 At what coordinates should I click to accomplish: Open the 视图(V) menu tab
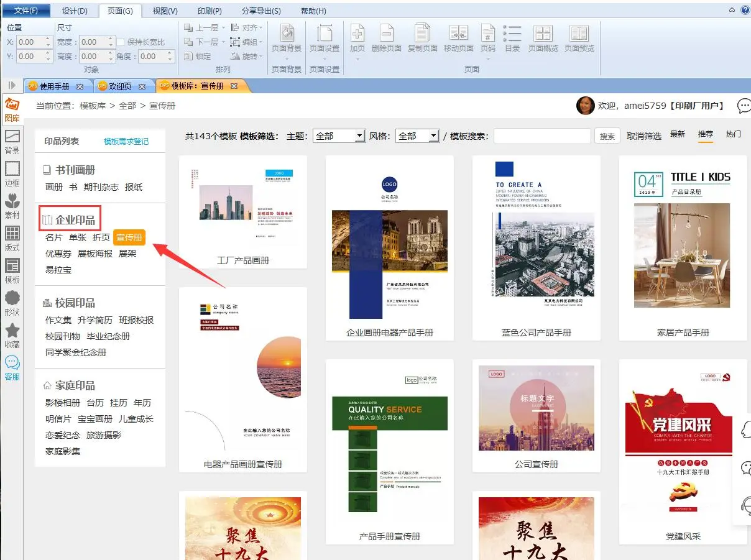(x=165, y=11)
